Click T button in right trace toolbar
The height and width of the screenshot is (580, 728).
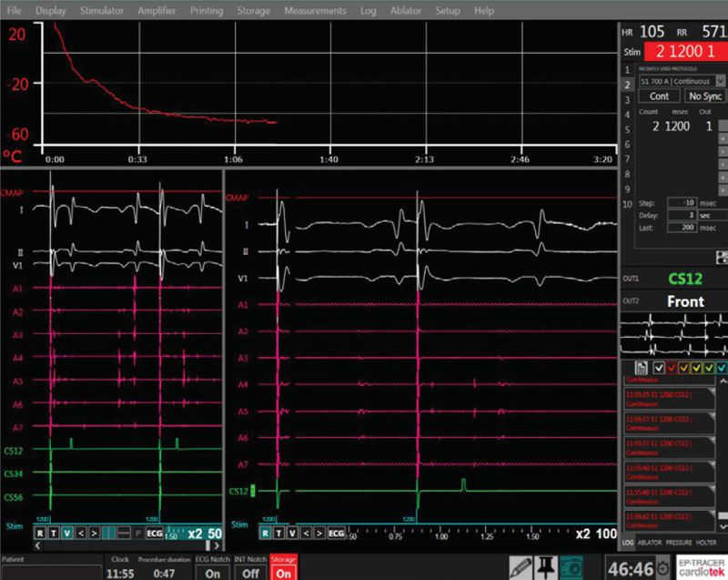[x=278, y=533]
